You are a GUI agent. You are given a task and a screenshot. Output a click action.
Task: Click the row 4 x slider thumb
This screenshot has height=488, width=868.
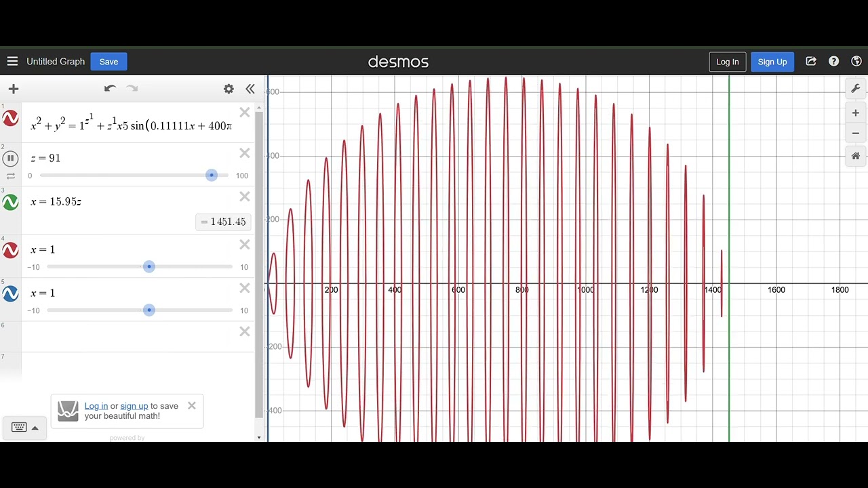pos(149,267)
